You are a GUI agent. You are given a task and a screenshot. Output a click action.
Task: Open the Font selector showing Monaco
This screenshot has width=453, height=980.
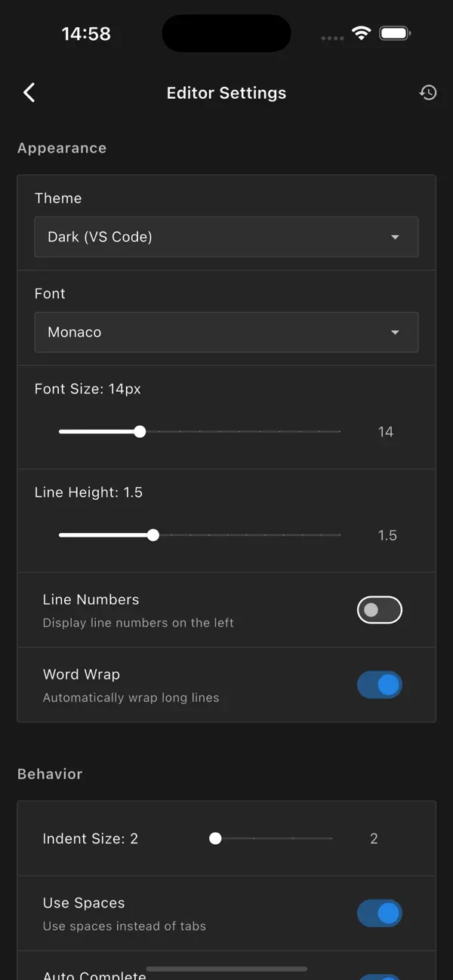click(226, 332)
